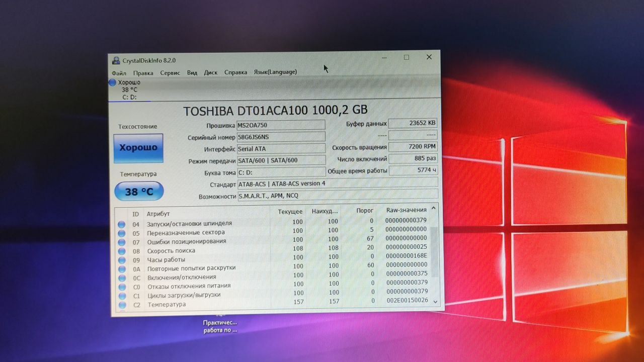Screen dimensions: 644x362
Task: Click the rotation speed value 7200 RPM
Action: point(413,147)
